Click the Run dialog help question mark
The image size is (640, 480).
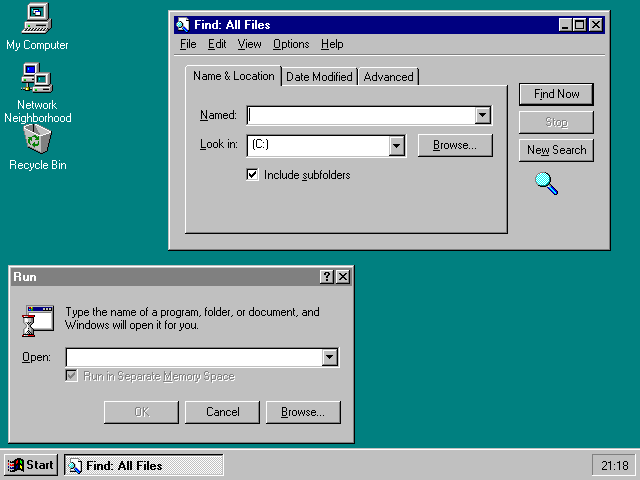point(327,277)
